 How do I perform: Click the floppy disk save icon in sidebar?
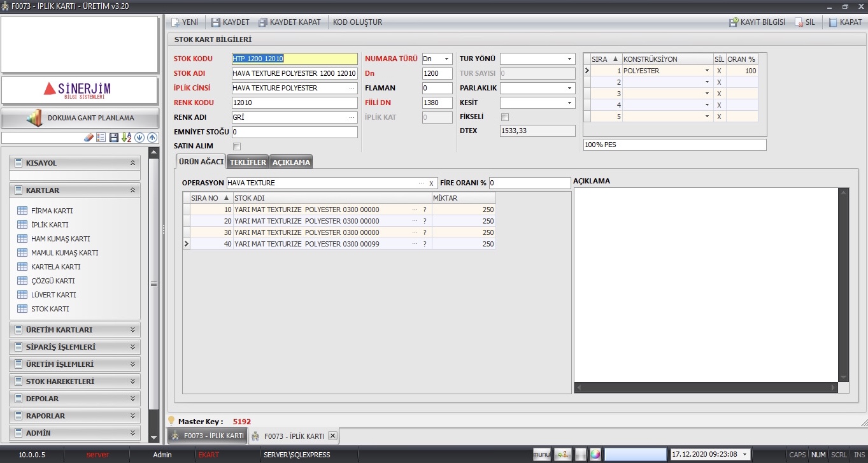tap(114, 138)
